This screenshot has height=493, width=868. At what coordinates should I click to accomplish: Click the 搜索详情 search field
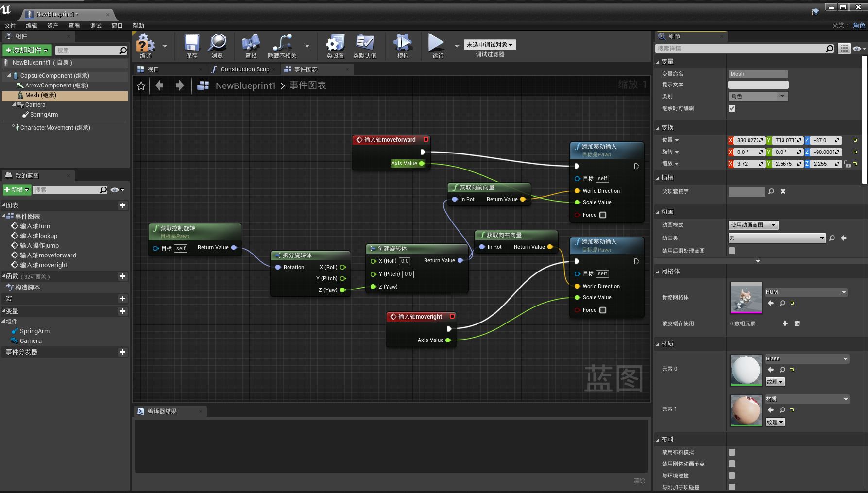click(x=741, y=49)
